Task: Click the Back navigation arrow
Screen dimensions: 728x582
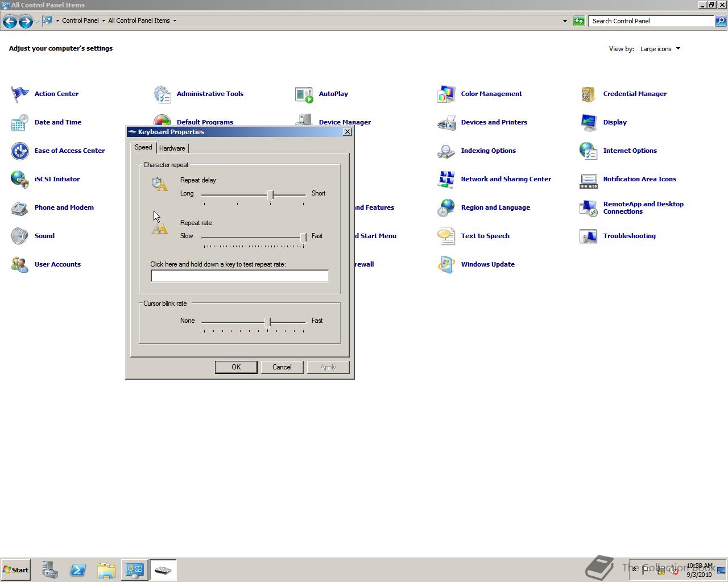Action: [x=10, y=21]
